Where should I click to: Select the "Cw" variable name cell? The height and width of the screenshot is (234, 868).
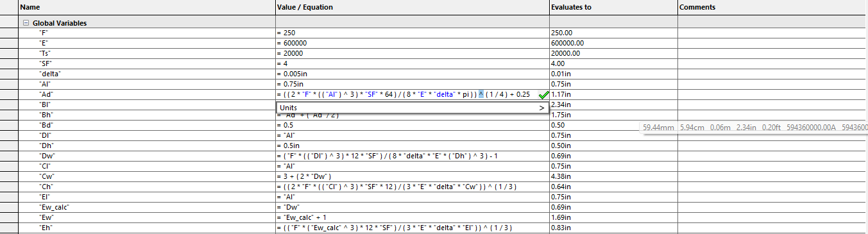[x=147, y=176]
